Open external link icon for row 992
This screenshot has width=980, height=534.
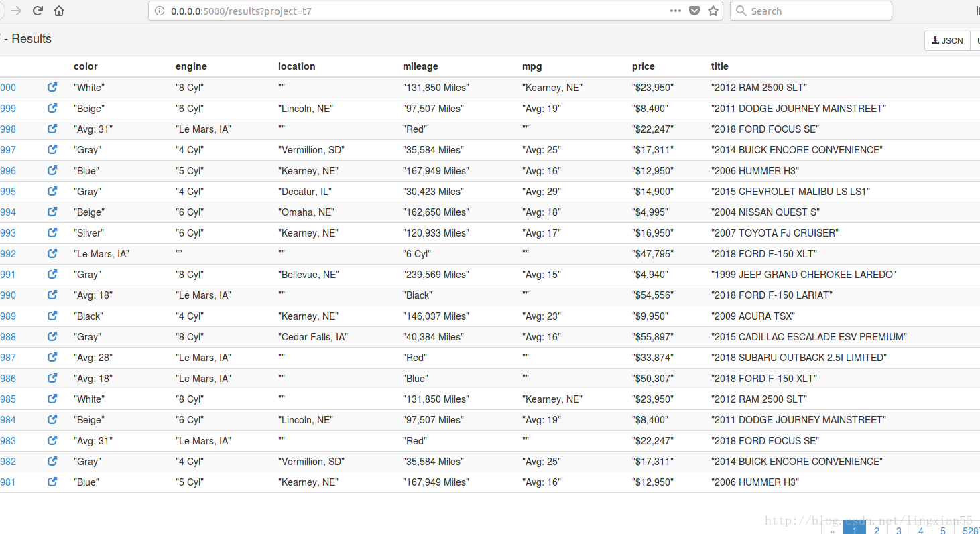click(x=52, y=253)
